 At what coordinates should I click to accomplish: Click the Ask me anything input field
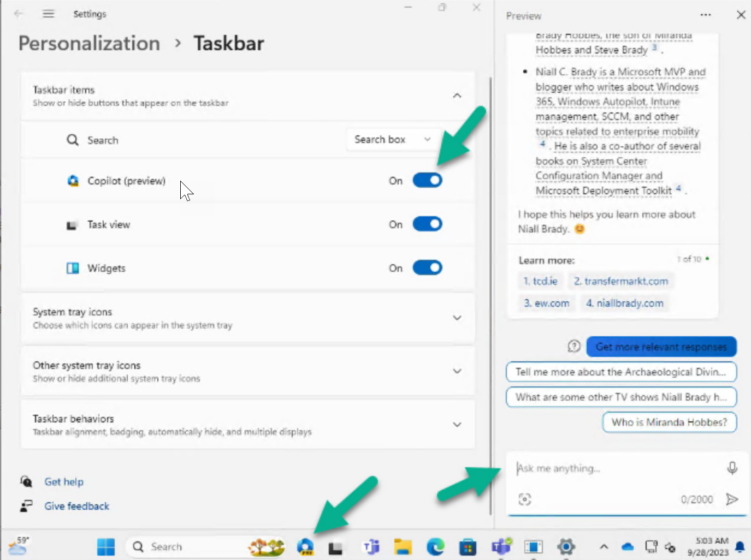[x=617, y=468]
